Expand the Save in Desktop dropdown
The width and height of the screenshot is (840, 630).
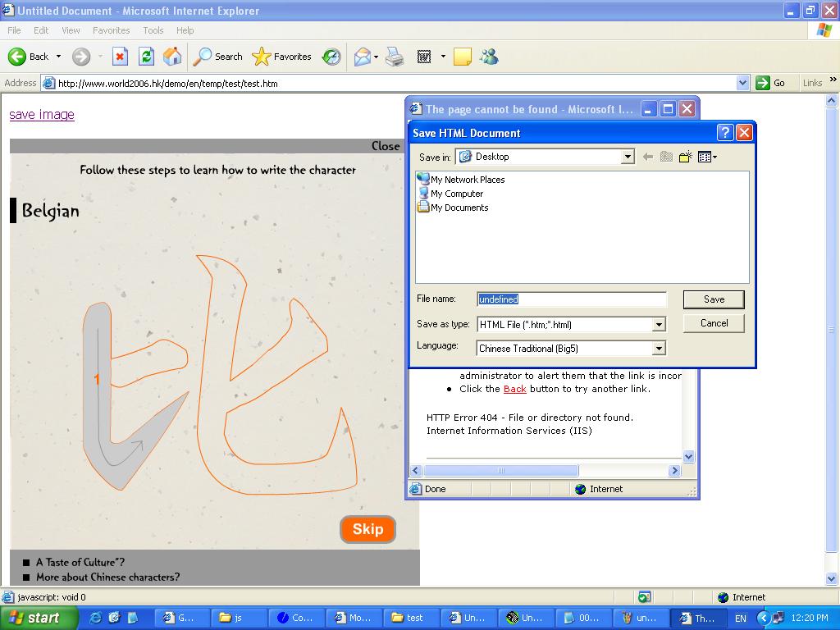[628, 157]
